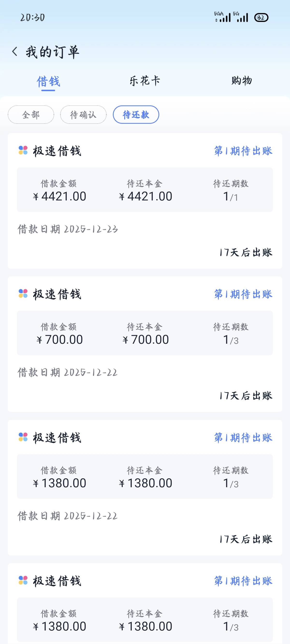Image resolution: width=290 pixels, height=644 pixels.
Task: Open 第1期待出账 status of the ¥4421.00 loan
Action: (x=243, y=151)
